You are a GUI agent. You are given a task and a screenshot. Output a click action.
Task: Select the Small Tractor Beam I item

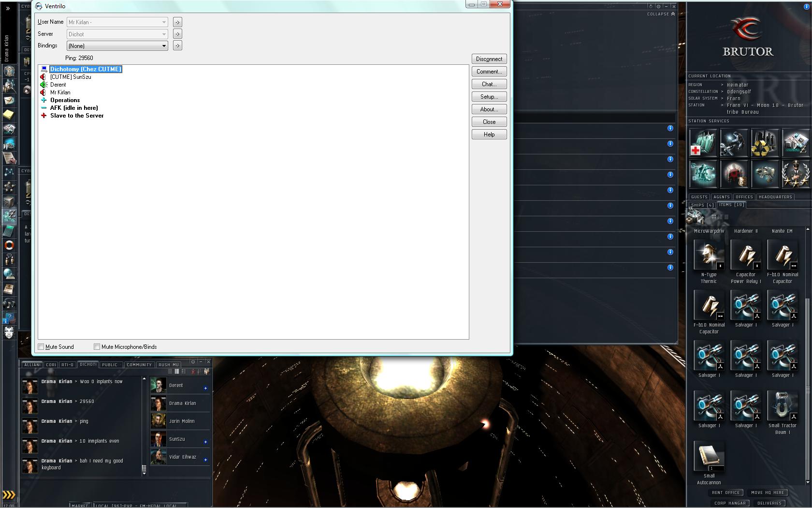point(783,412)
